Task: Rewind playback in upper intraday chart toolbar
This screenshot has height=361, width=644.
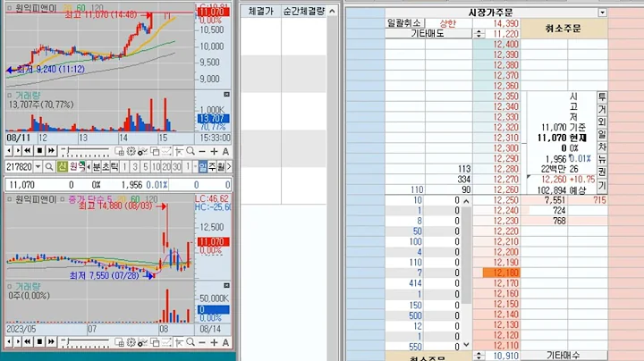Action: point(28,151)
